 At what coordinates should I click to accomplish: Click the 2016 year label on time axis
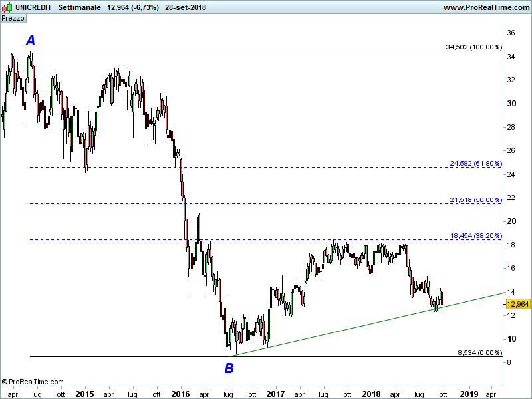(x=180, y=394)
